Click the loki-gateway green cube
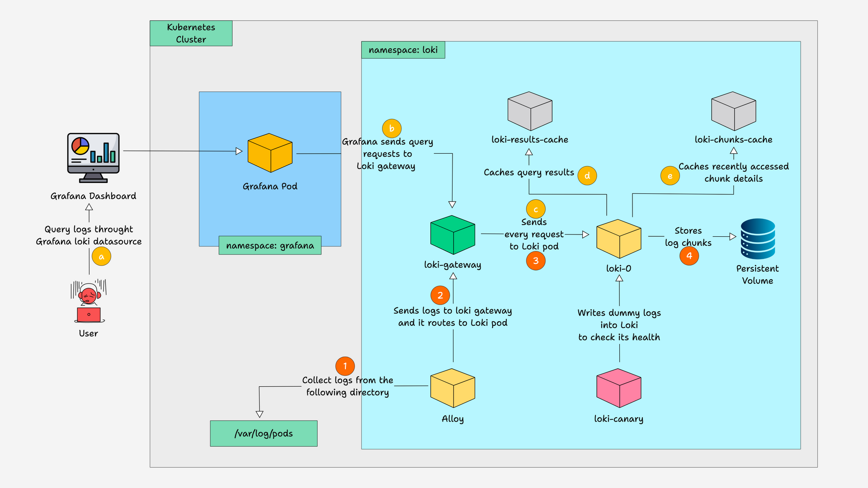868x488 pixels. click(x=453, y=235)
